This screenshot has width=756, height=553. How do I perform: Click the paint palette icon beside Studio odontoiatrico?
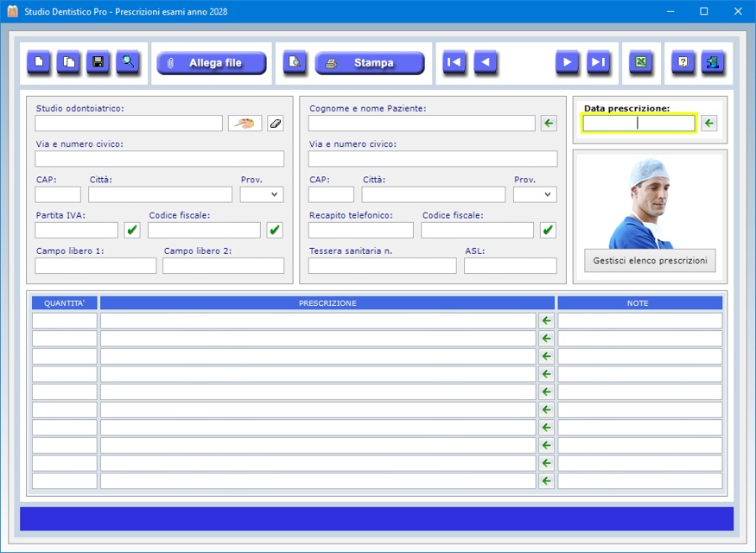tap(245, 124)
